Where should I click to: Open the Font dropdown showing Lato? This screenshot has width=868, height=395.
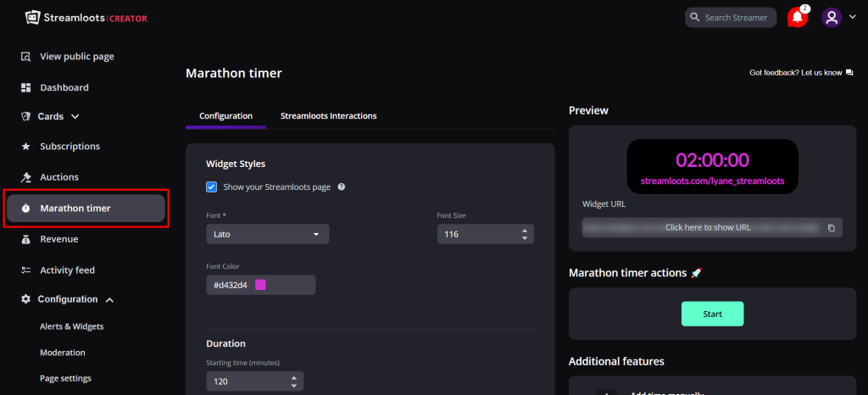[x=268, y=234]
